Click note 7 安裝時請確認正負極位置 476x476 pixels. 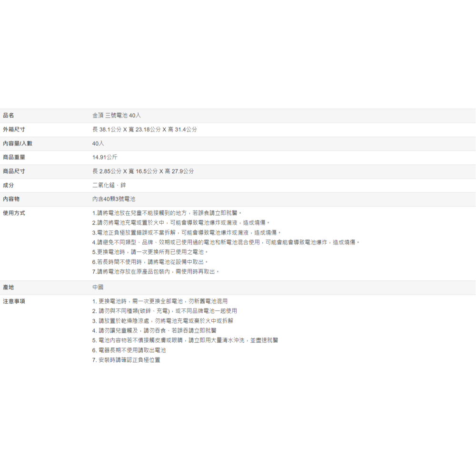pos(126,360)
